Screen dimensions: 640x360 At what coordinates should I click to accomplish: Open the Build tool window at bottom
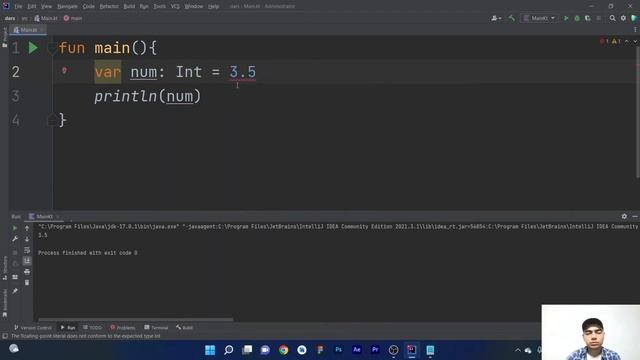[x=184, y=327]
